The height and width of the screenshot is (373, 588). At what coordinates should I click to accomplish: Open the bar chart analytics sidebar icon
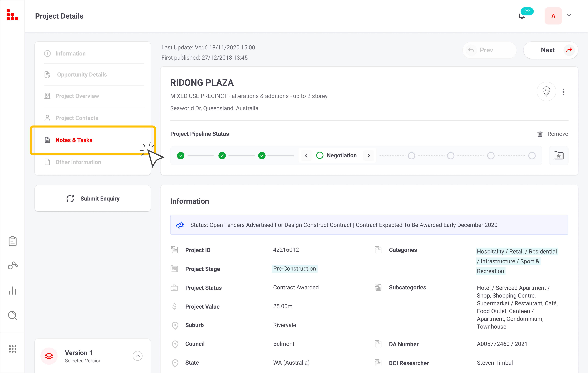(x=12, y=290)
